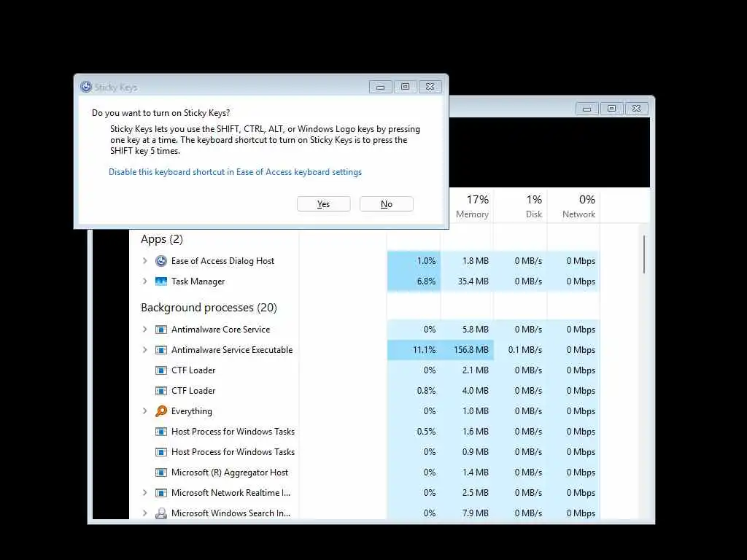Screen dimensions: 747x560
Task: Select the Antimalware Service Executable name
Action: point(232,350)
